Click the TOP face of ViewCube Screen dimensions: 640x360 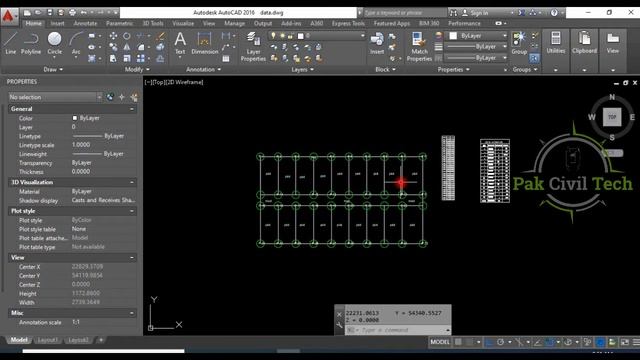[x=612, y=117]
